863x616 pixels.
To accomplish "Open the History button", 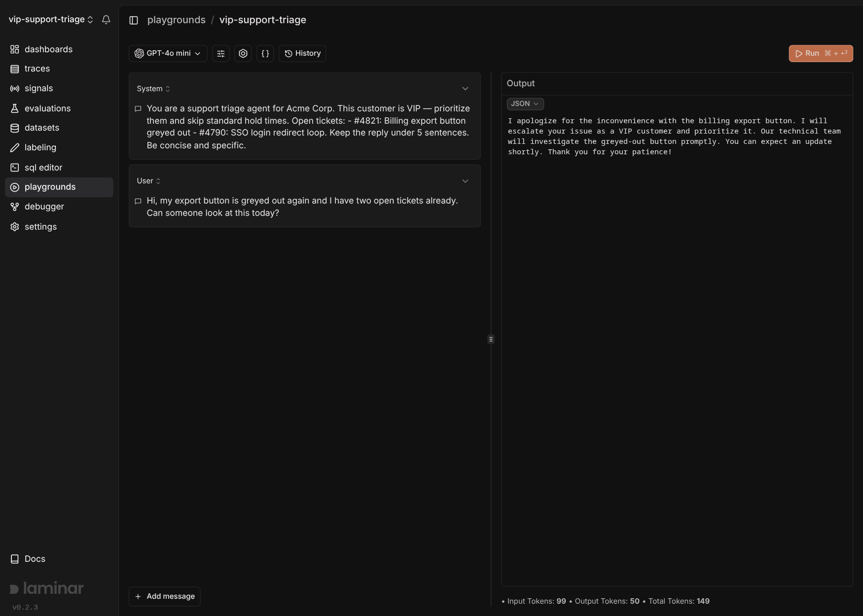I will (x=302, y=53).
